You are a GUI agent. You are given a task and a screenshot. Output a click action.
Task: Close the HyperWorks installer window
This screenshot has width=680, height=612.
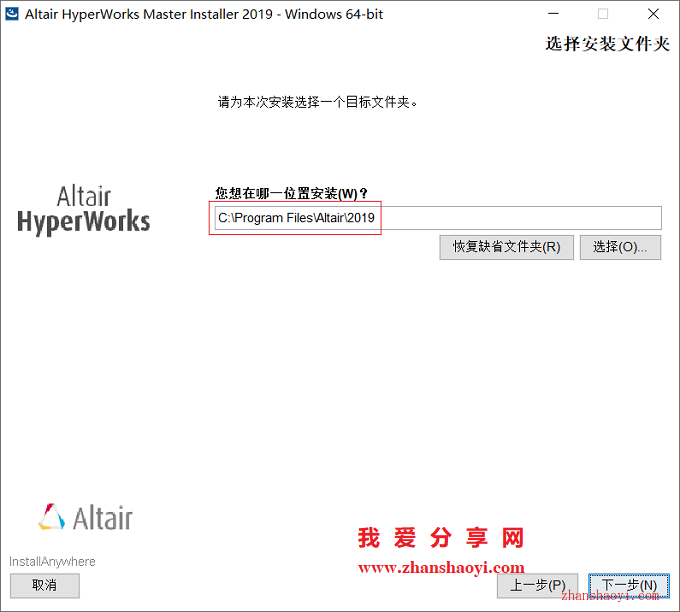653,14
